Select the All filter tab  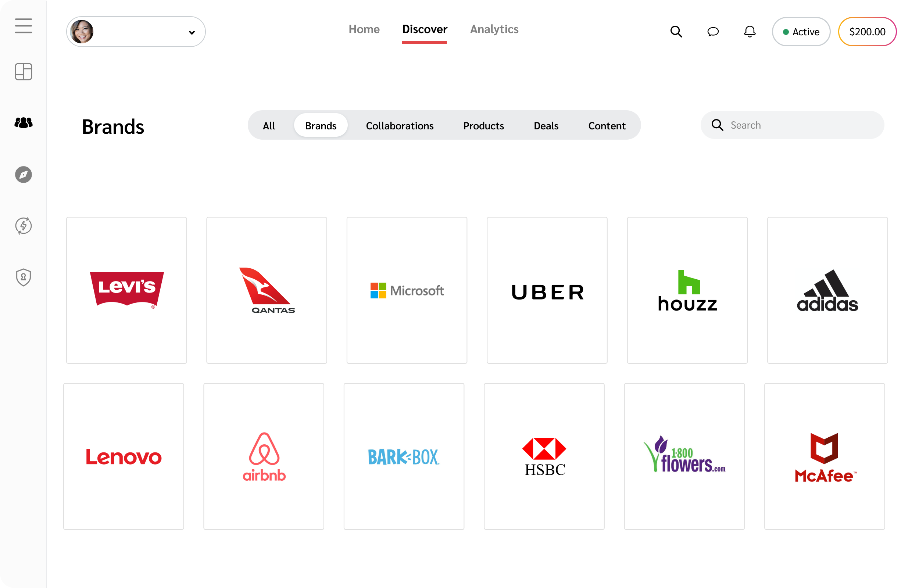(x=269, y=126)
